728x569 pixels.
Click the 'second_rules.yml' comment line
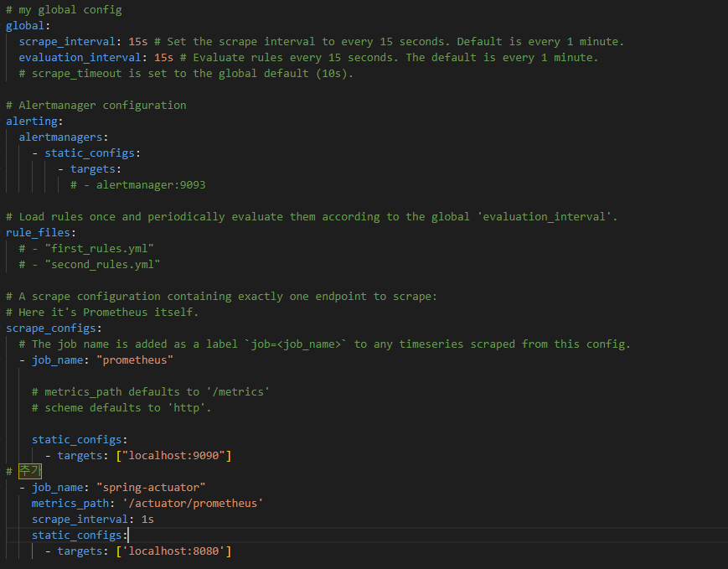click(90, 264)
